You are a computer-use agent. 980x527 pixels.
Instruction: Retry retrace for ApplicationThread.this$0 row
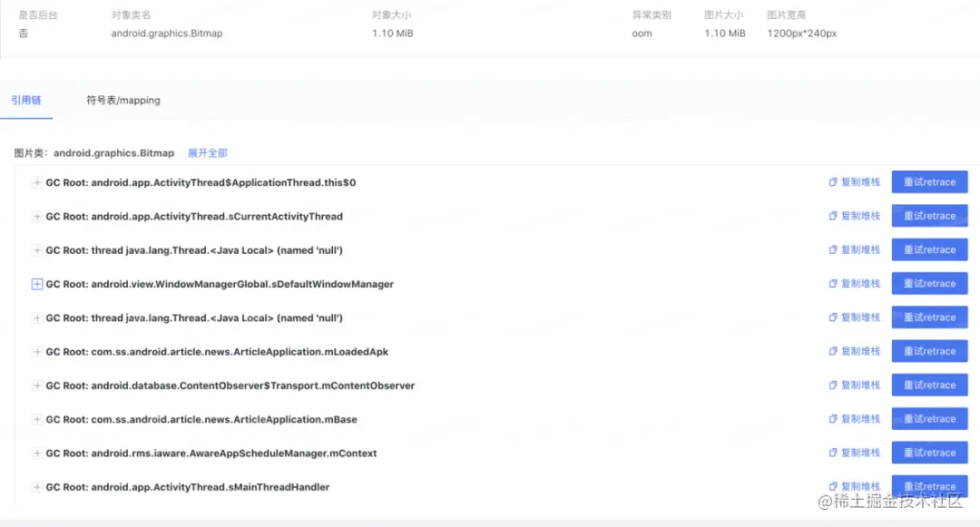tap(929, 182)
